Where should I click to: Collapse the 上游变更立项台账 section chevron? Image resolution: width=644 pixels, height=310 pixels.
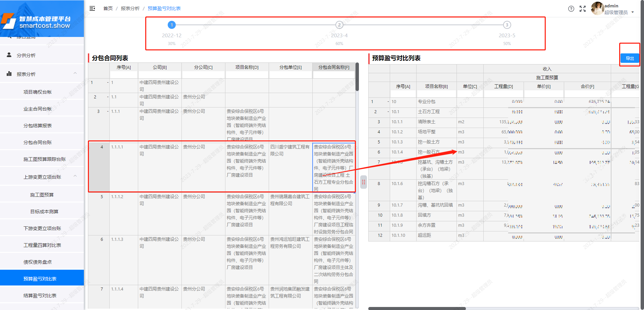pyautogui.click(x=75, y=176)
